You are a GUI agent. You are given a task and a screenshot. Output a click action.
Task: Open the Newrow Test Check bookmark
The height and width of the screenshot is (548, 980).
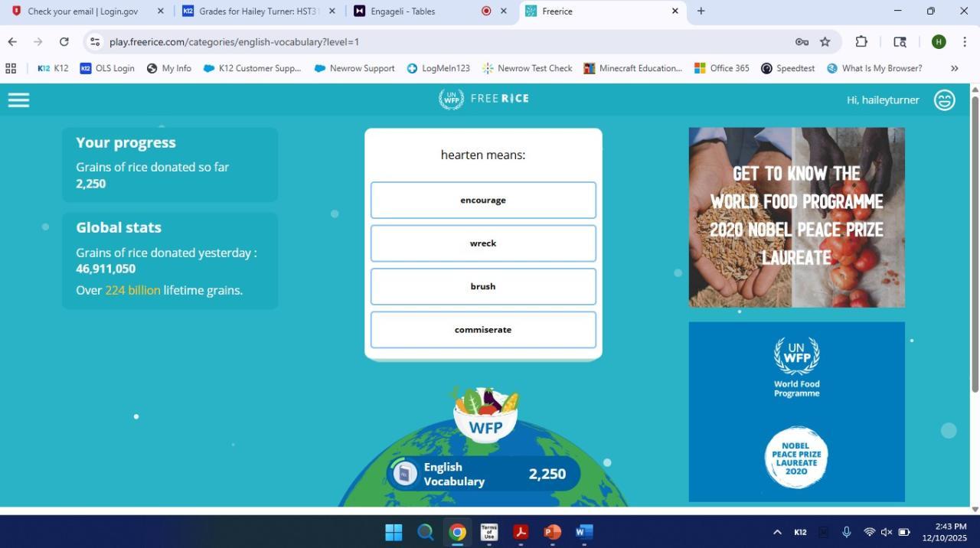pos(528,68)
